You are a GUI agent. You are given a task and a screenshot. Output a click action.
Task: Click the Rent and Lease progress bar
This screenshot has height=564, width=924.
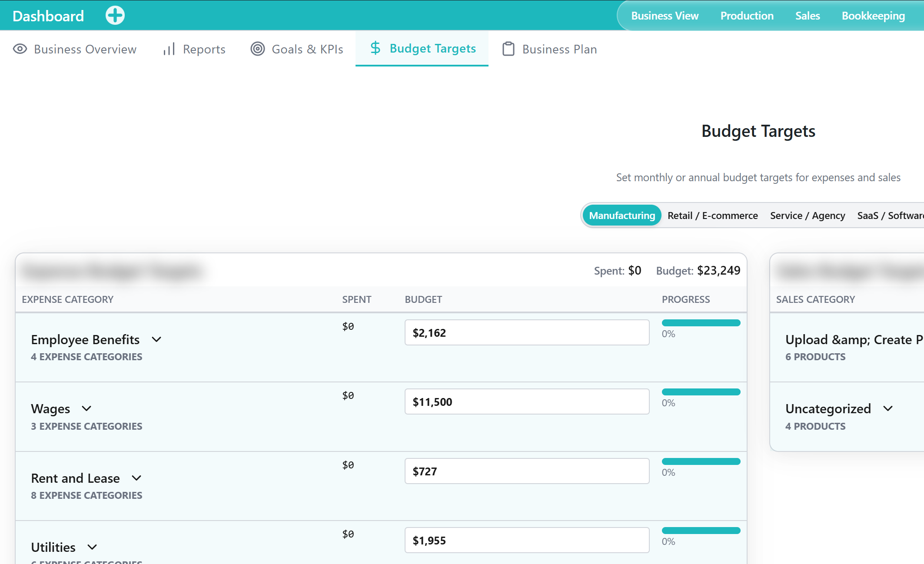[x=701, y=461]
